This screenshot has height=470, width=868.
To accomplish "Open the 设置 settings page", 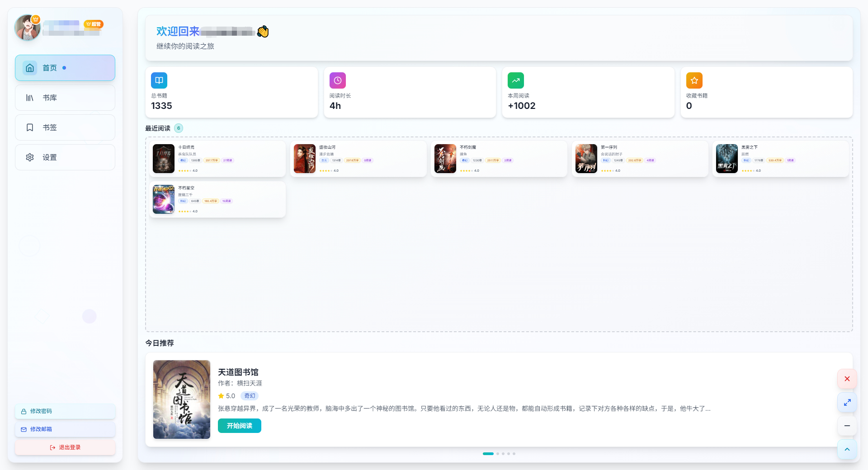I will click(x=65, y=157).
